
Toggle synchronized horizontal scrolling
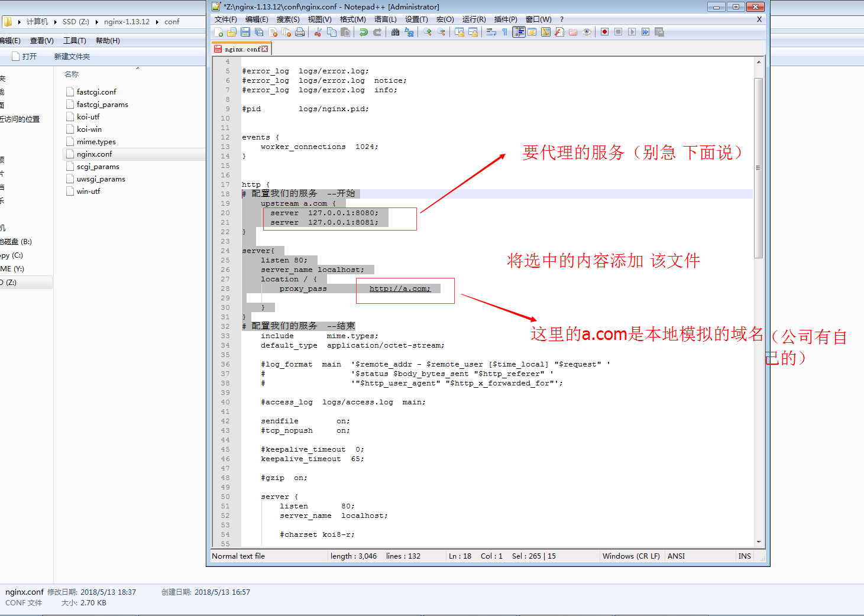click(x=473, y=32)
